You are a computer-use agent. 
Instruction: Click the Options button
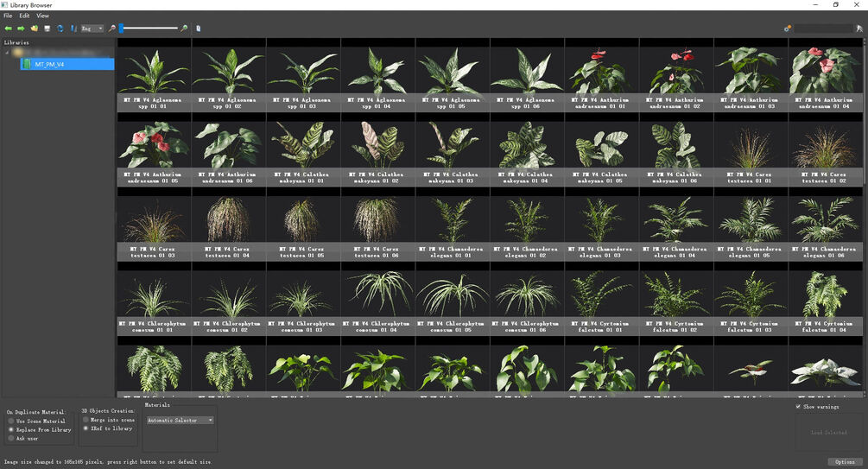845,462
